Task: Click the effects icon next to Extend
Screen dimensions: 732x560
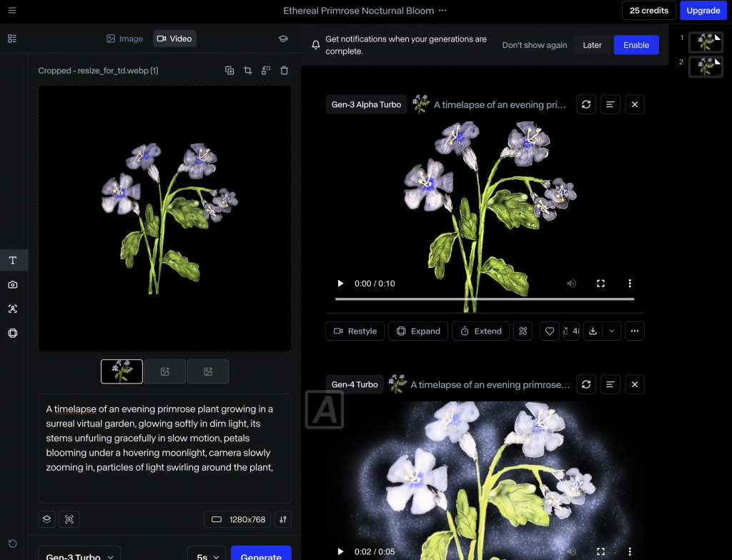Action: coord(523,331)
